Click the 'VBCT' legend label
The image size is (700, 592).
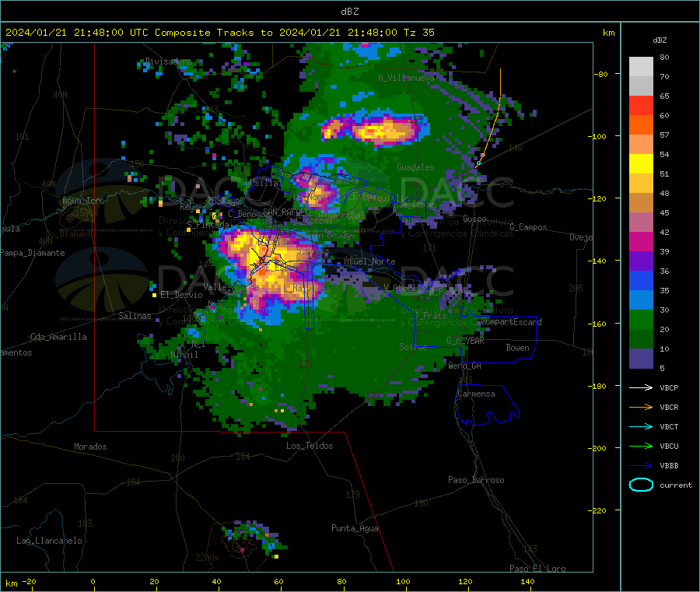669,427
